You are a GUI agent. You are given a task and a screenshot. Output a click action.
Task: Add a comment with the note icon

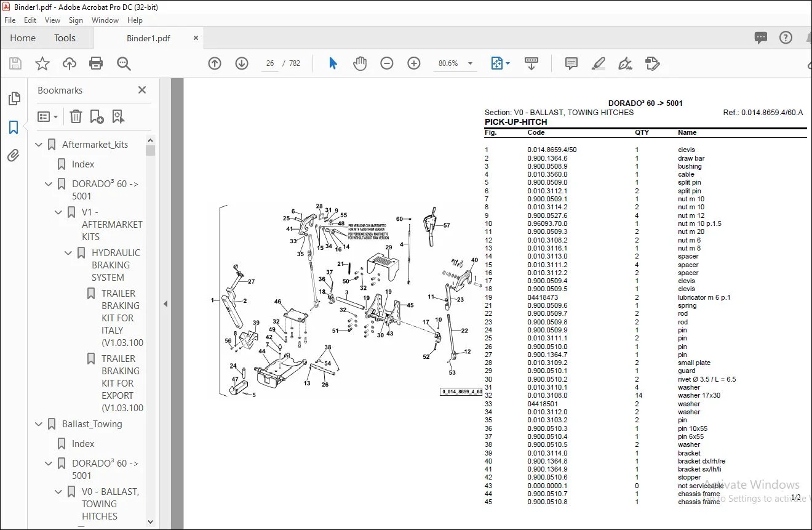(571, 63)
